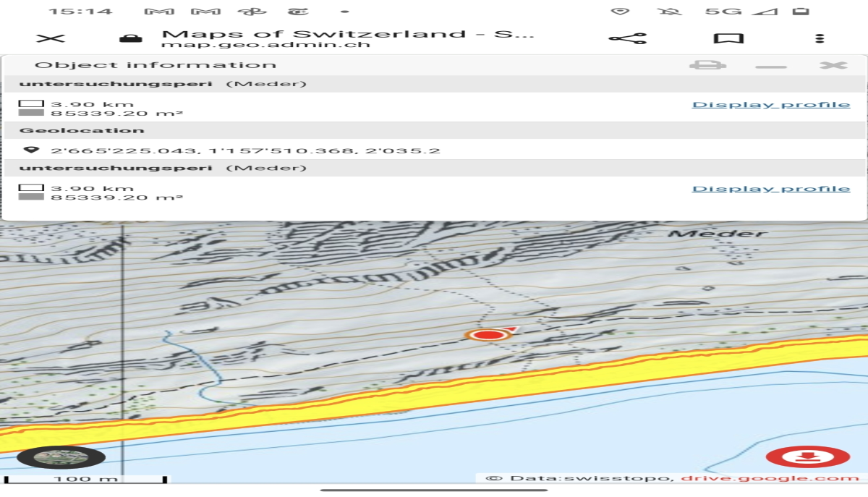
Task: Toggle the background map layer thumbnail
Action: tap(61, 457)
